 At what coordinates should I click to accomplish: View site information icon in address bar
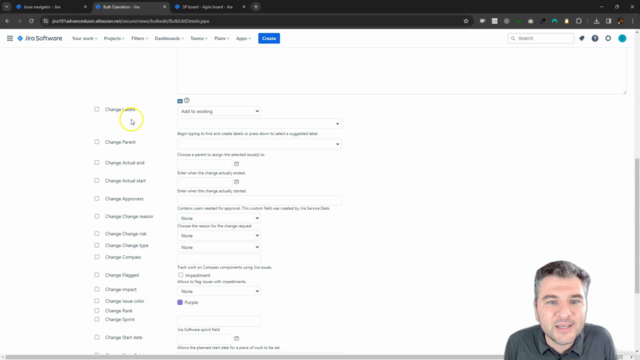pos(46,21)
